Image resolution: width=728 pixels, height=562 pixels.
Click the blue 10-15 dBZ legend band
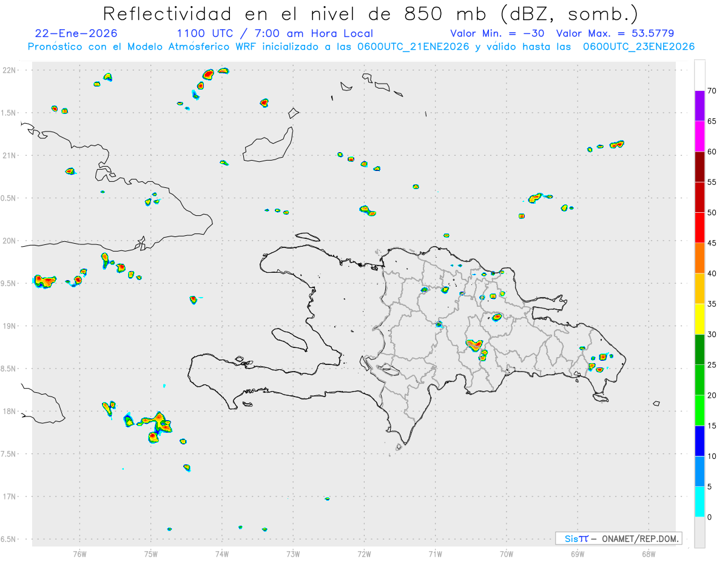pyautogui.click(x=699, y=441)
